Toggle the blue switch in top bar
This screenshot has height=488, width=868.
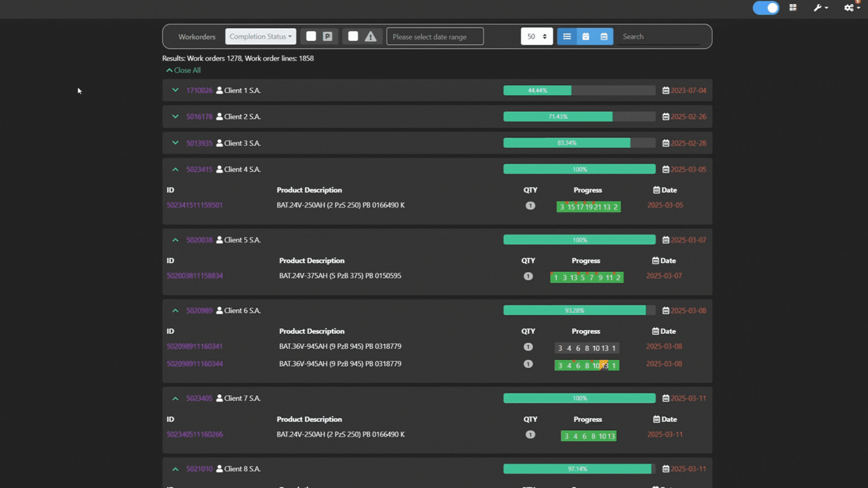tap(765, 8)
